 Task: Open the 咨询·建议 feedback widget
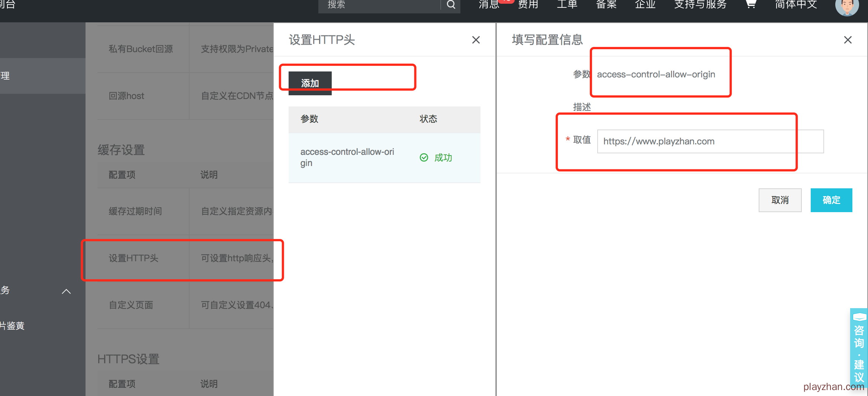point(859,348)
